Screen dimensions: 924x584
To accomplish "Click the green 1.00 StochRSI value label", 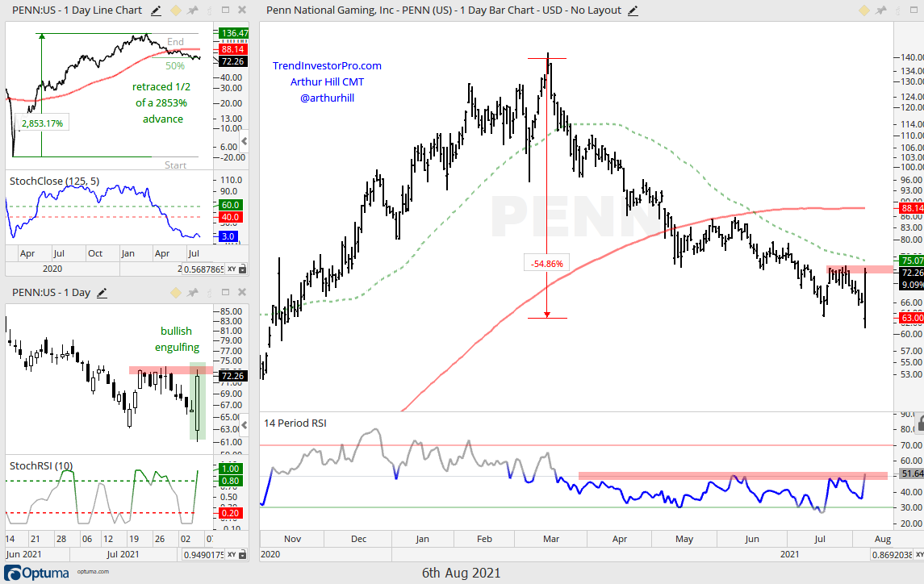I will click(x=230, y=469).
